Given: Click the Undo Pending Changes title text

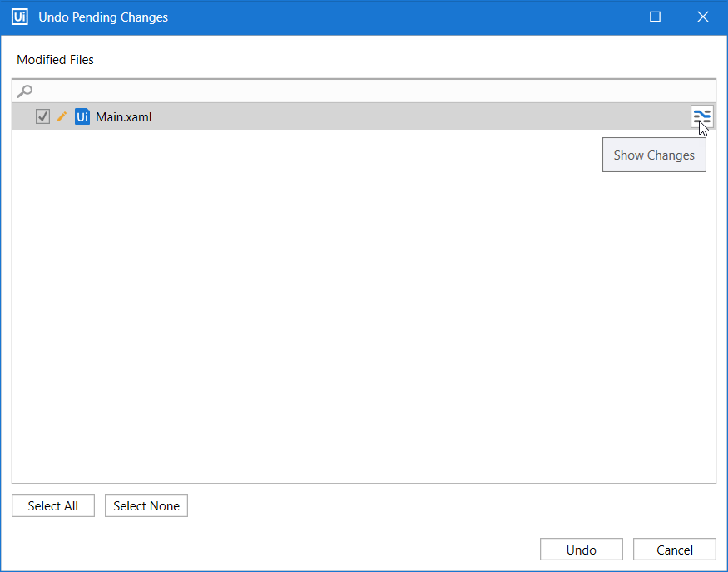Looking at the screenshot, I should [x=103, y=17].
